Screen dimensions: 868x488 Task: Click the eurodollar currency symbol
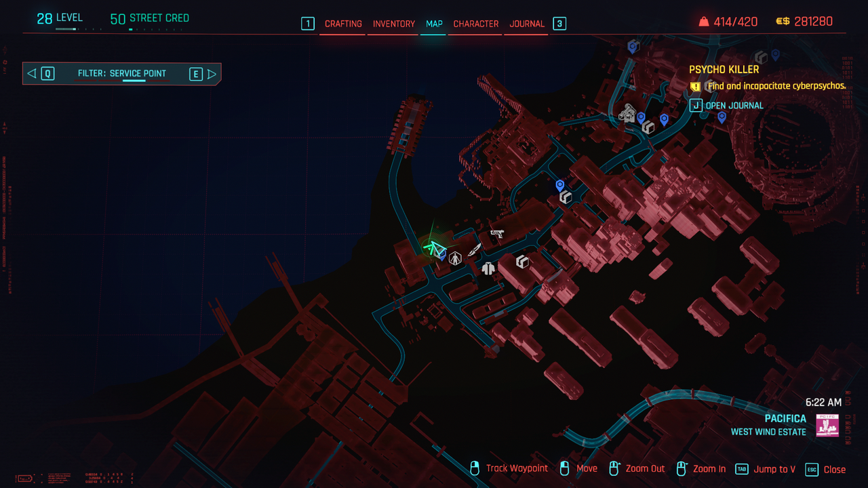click(783, 22)
